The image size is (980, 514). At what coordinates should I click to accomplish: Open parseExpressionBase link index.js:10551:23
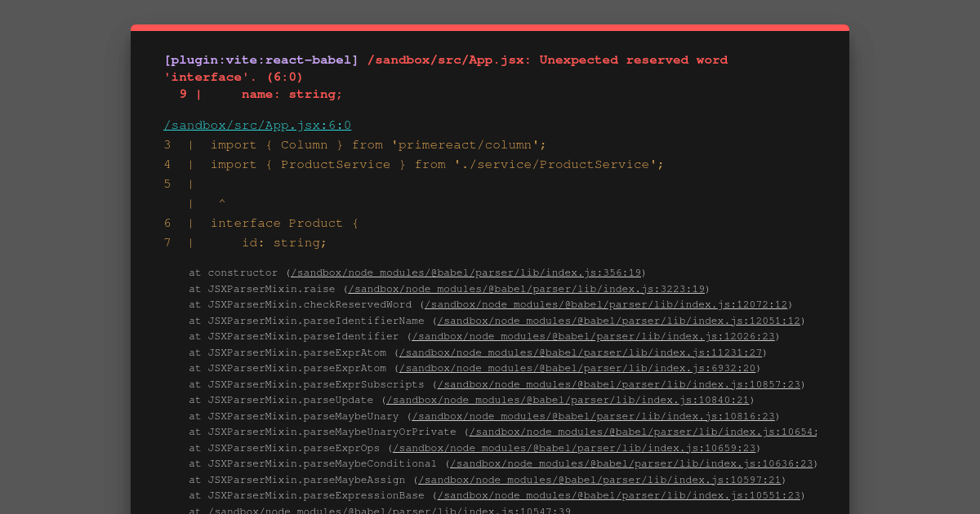pos(618,495)
